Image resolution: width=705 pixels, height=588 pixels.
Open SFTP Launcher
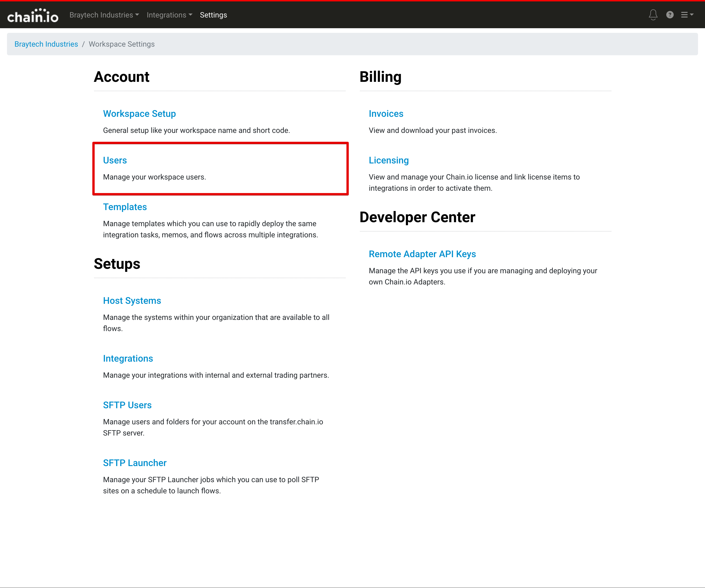[x=135, y=463]
